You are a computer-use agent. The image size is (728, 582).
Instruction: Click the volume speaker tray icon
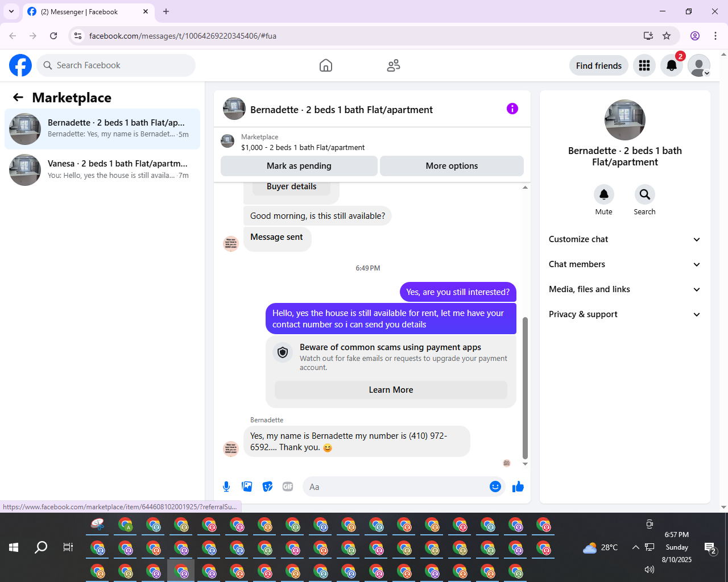649,569
